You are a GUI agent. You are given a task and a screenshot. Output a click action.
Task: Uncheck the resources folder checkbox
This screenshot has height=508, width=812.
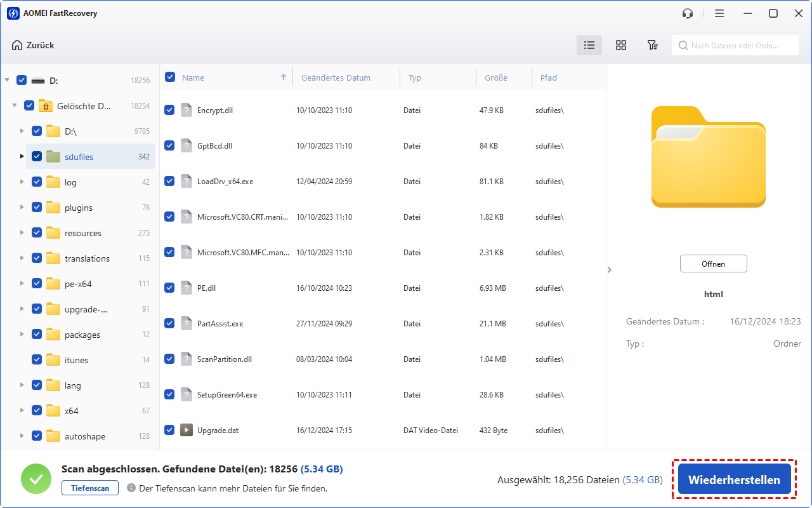[37, 233]
